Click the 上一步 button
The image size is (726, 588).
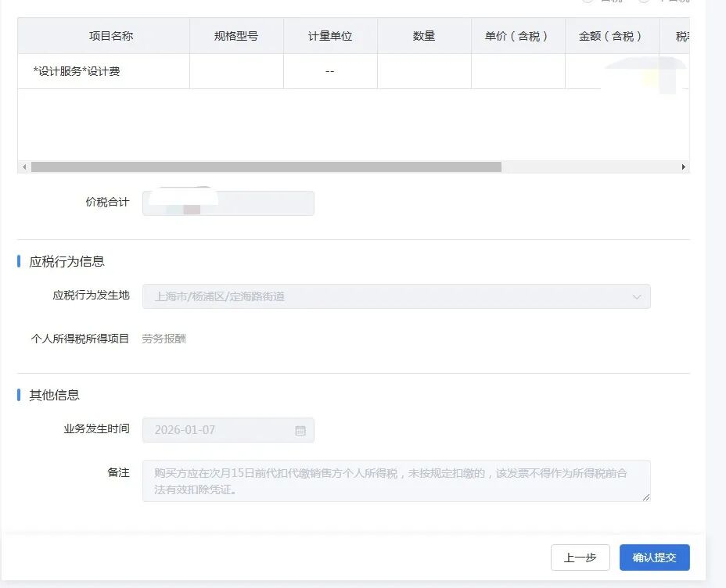(580, 558)
